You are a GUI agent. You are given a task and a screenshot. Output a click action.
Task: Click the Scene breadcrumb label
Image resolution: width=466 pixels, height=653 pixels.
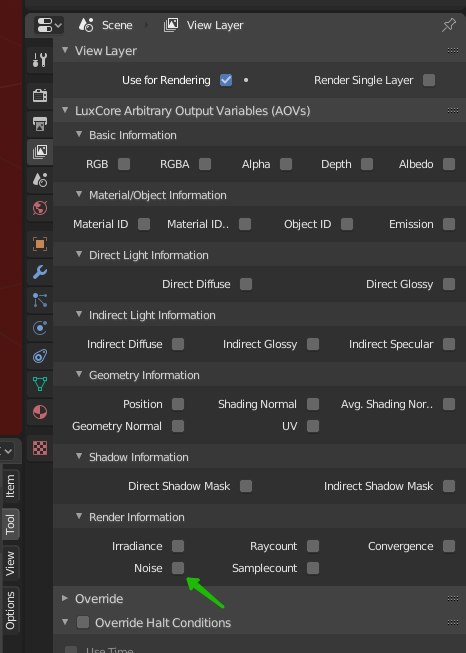click(x=117, y=25)
